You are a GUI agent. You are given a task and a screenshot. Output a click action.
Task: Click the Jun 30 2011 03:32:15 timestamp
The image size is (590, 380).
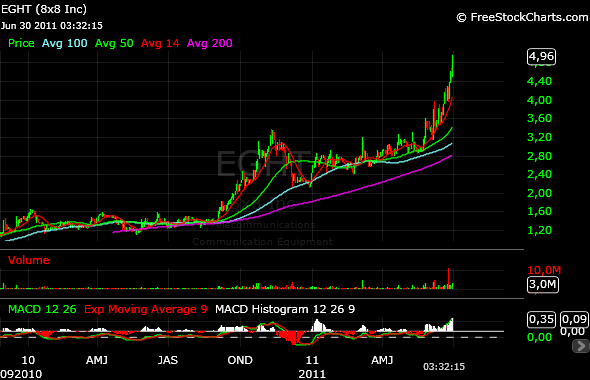[52, 26]
